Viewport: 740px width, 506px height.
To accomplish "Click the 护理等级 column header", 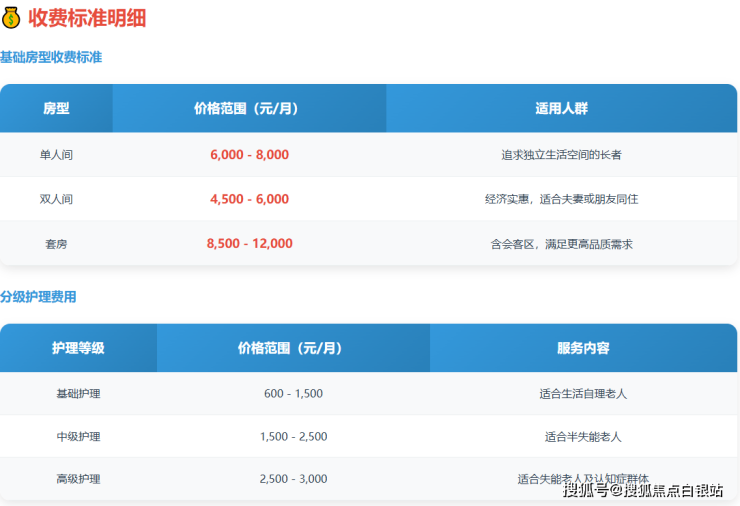I will [78, 348].
